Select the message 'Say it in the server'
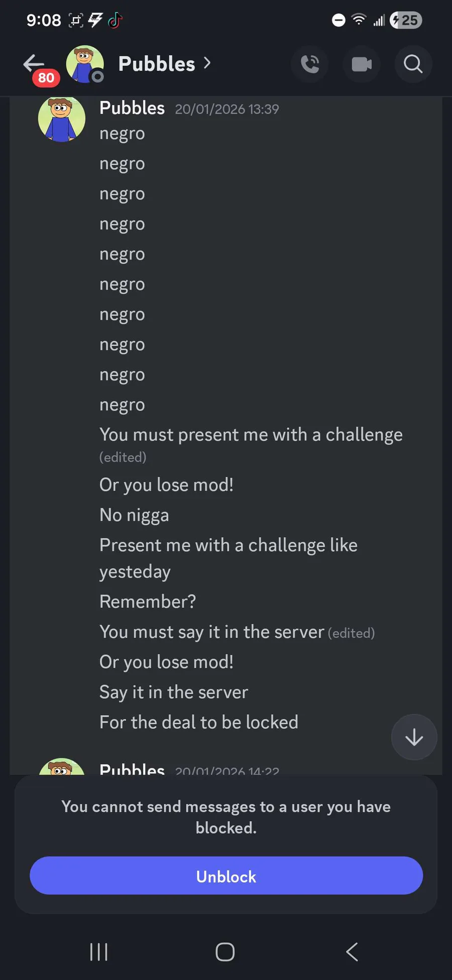Image resolution: width=452 pixels, height=980 pixels. point(174,692)
